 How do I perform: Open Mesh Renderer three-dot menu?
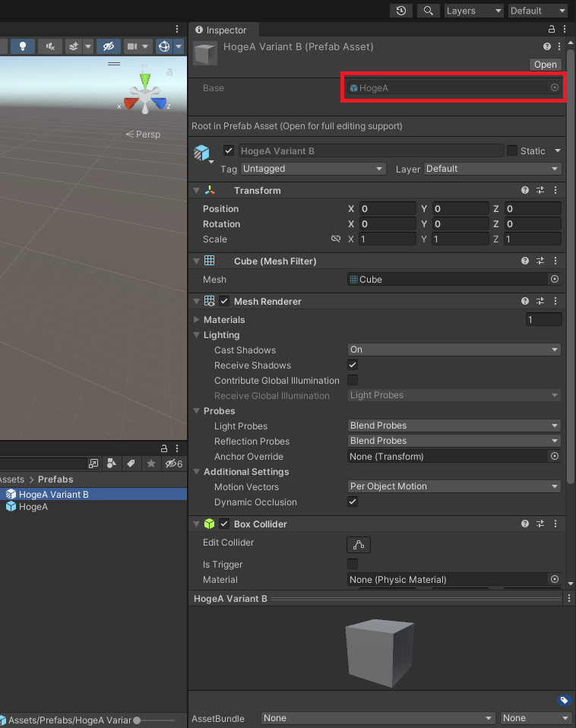[555, 301]
